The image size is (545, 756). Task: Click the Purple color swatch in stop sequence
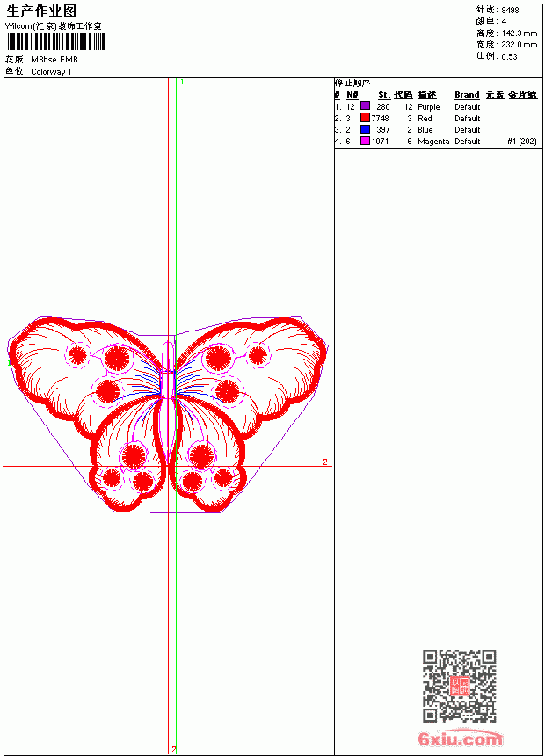[365, 106]
